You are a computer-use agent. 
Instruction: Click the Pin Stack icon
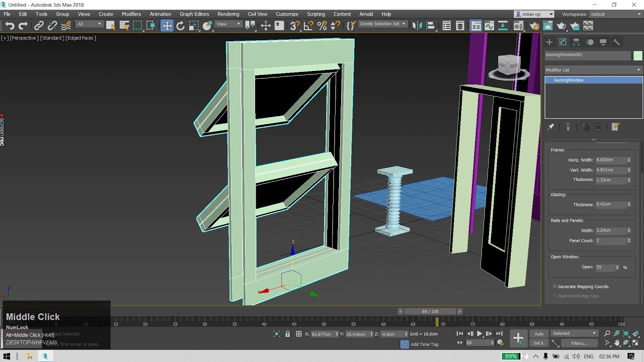point(551,127)
